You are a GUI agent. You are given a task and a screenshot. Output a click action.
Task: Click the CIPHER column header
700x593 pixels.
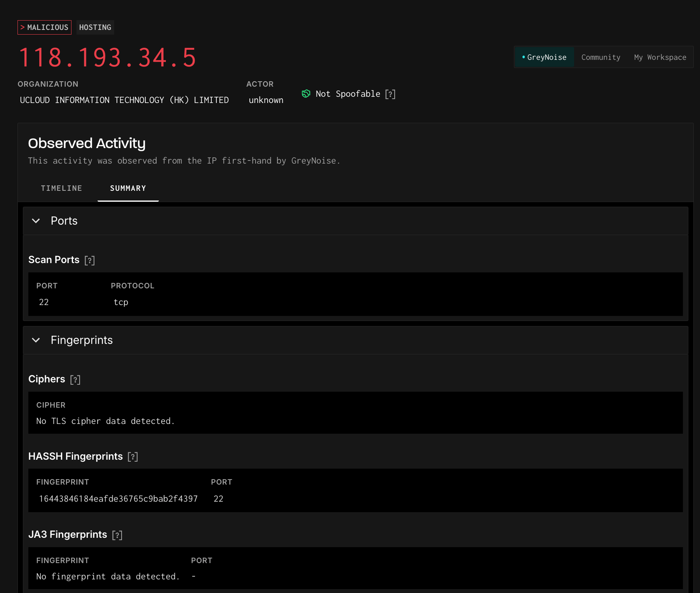[x=51, y=405]
